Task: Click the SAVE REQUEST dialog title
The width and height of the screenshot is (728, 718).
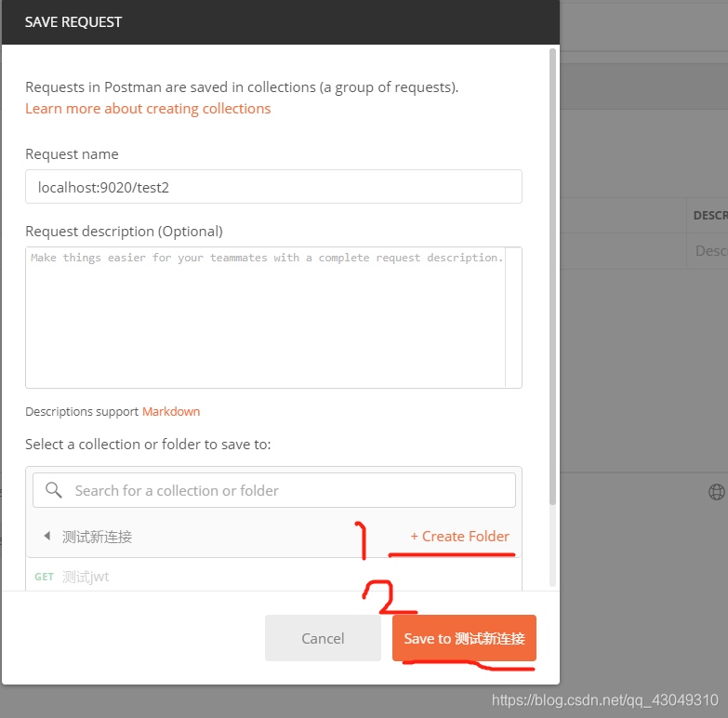Action: click(73, 21)
